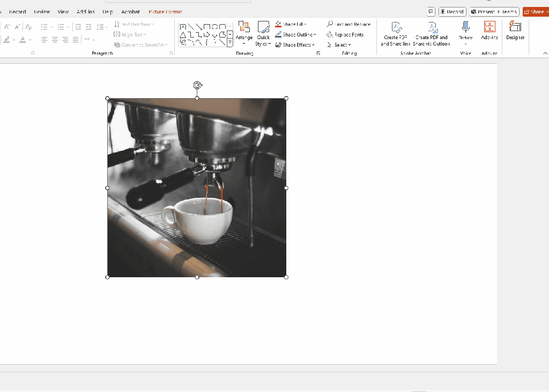Image resolution: width=549 pixels, height=392 pixels.
Task: Click the Justify text alignment icon
Action: coord(76,40)
